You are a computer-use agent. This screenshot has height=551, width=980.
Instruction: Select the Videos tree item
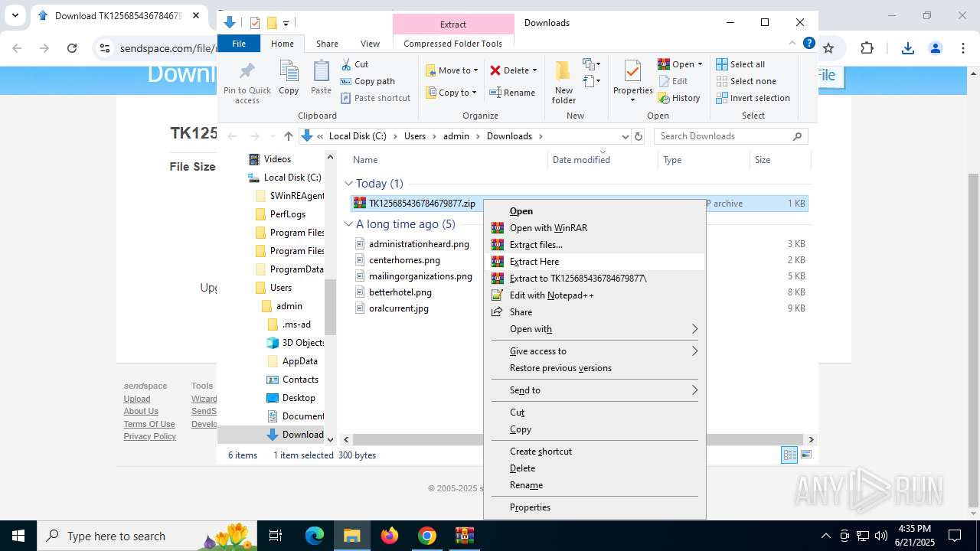tap(277, 159)
